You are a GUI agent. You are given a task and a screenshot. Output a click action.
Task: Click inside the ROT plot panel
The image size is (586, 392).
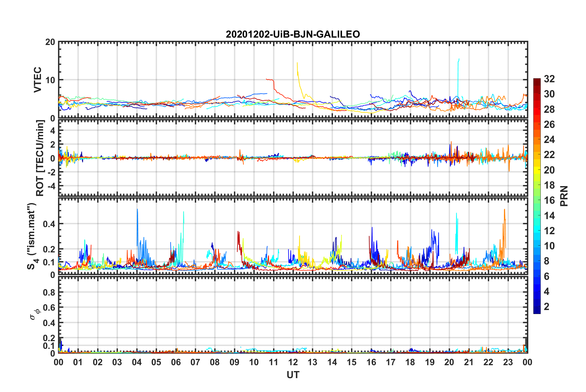coord(293,158)
